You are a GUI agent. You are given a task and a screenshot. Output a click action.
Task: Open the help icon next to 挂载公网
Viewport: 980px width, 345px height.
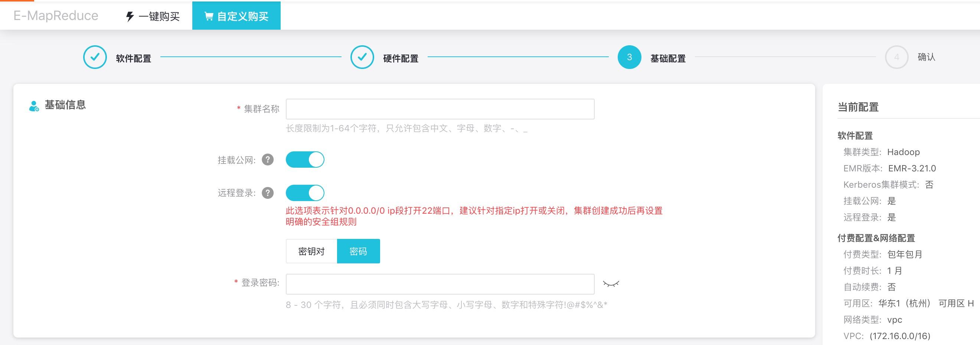point(269,160)
